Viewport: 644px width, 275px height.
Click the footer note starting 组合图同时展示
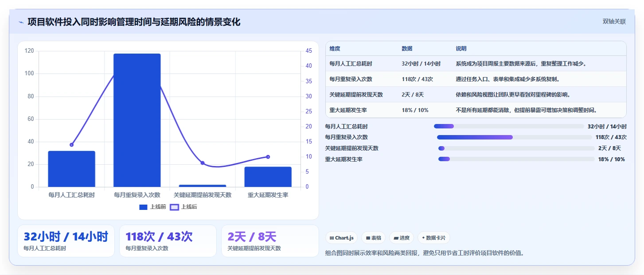tap(425, 253)
